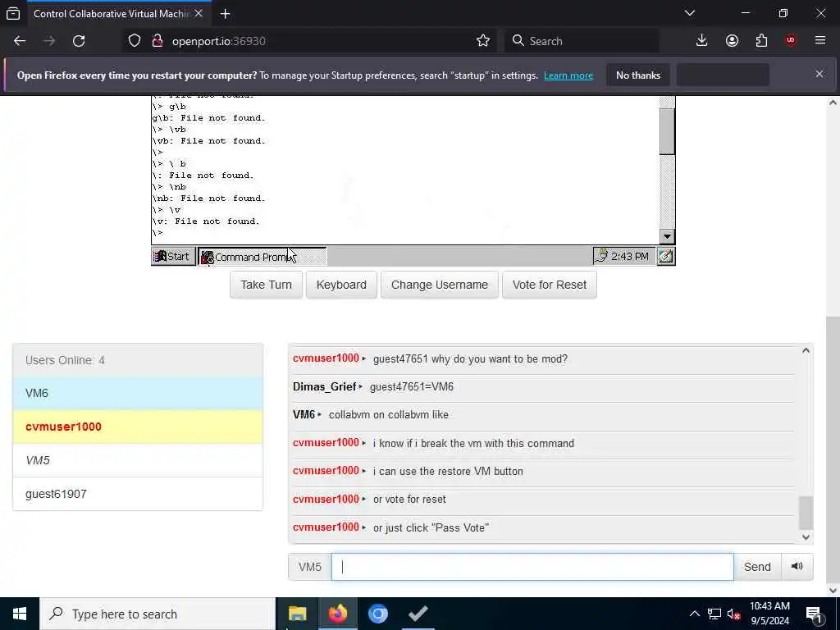Open the on-screen Keyboard button
This screenshot has height=630, width=840.
click(x=341, y=285)
